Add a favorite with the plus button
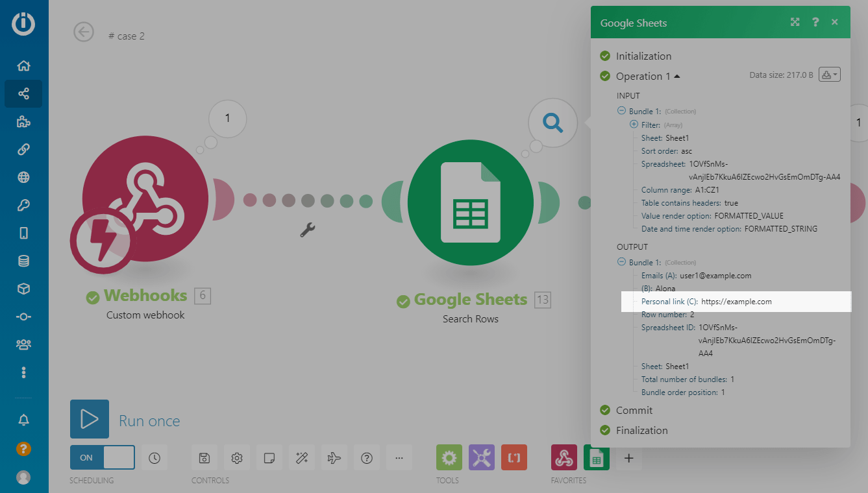868x493 pixels. point(628,458)
